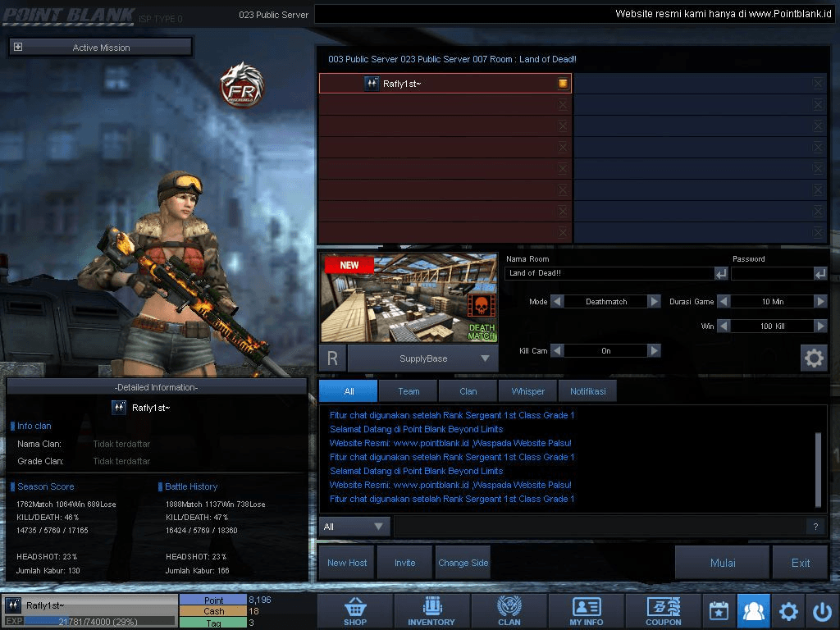Click the Battle History heading

tap(190, 486)
